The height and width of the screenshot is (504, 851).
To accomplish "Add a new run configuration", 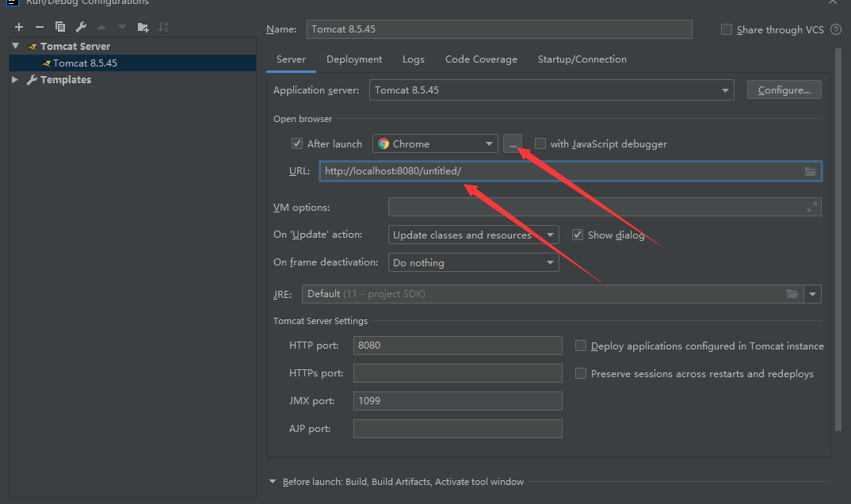I will click(x=19, y=27).
